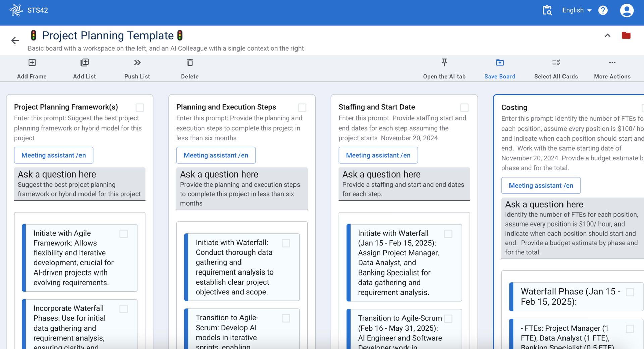Check the Project Planning Framework(s) list checkbox
The image size is (644, 349).
point(140,108)
